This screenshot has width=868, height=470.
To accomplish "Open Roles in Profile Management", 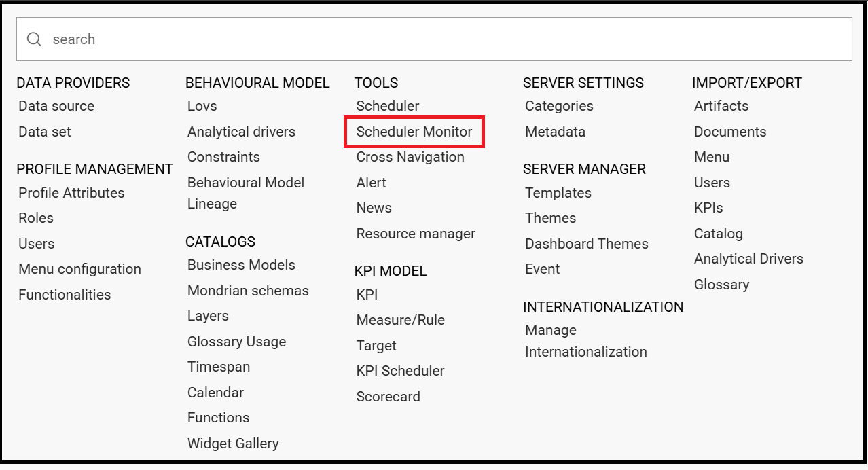I will pos(36,218).
